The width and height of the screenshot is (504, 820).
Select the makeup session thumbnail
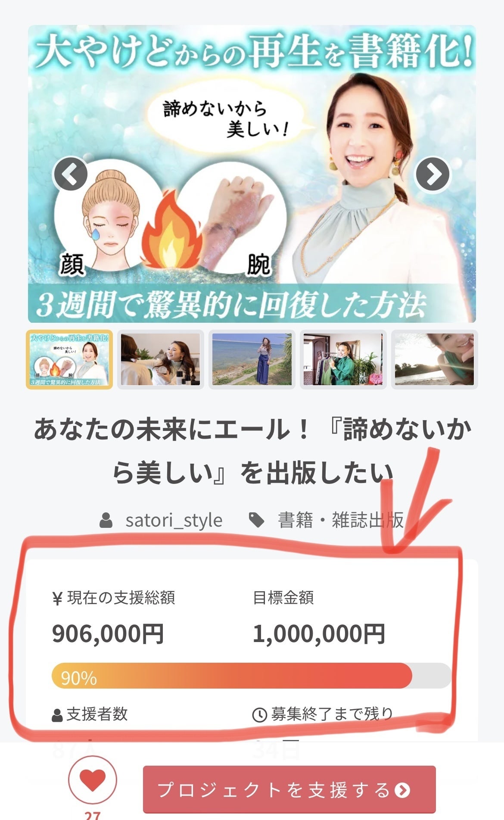pos(161,359)
